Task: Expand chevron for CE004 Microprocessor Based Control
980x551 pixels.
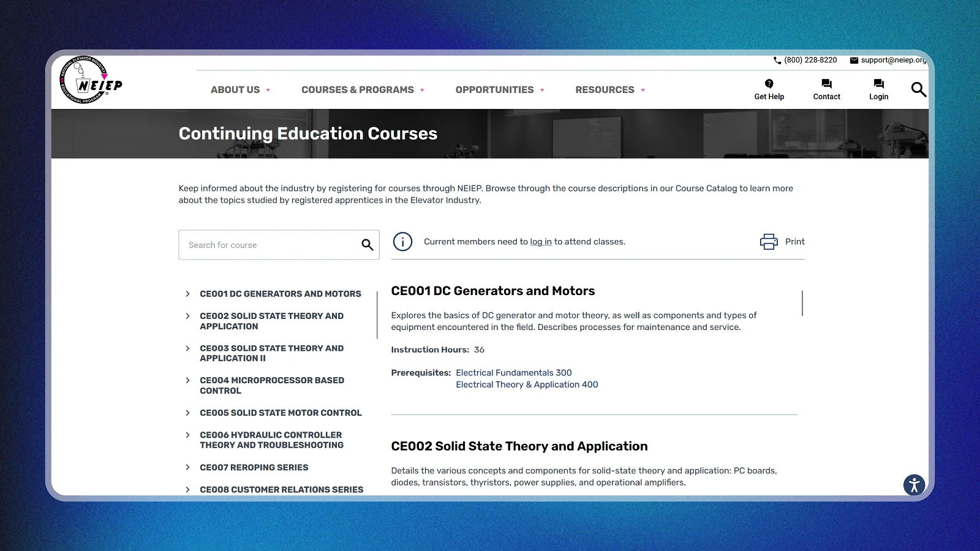Action: (187, 380)
